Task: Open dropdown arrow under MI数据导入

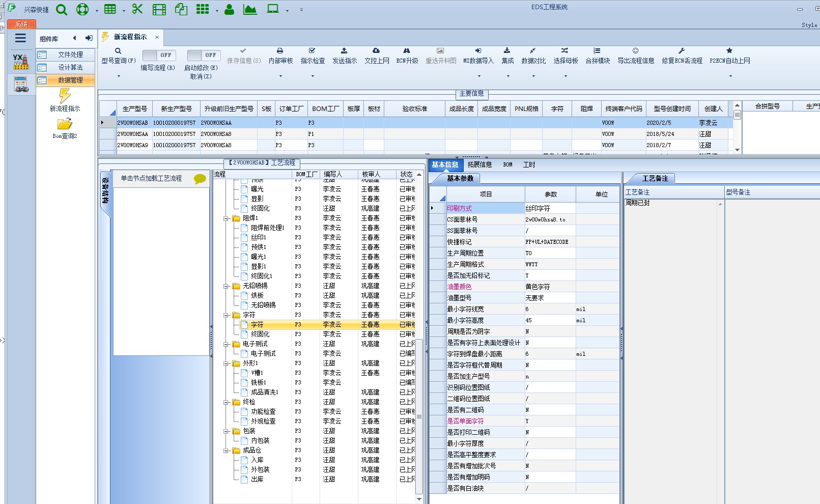Action: coord(478,76)
